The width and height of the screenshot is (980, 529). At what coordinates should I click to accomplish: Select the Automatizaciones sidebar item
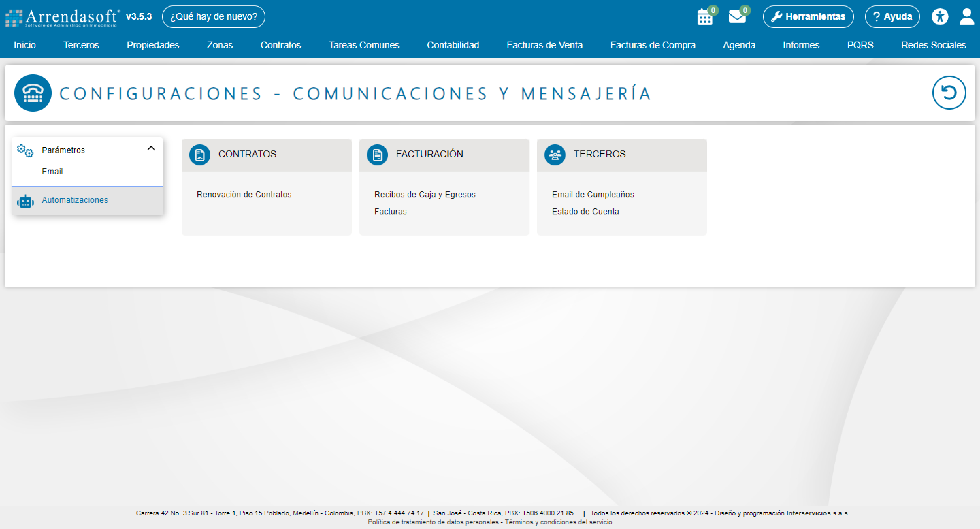click(87, 201)
